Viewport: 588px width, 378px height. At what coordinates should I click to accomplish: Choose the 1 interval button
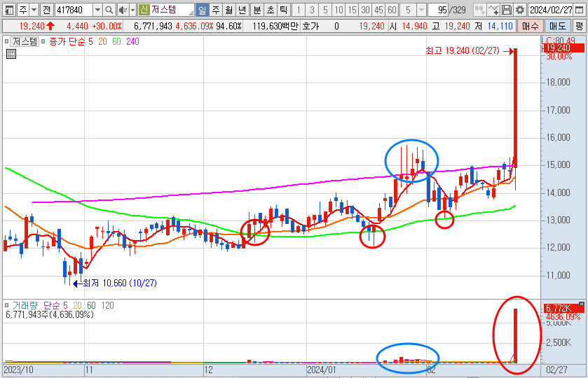(299, 10)
